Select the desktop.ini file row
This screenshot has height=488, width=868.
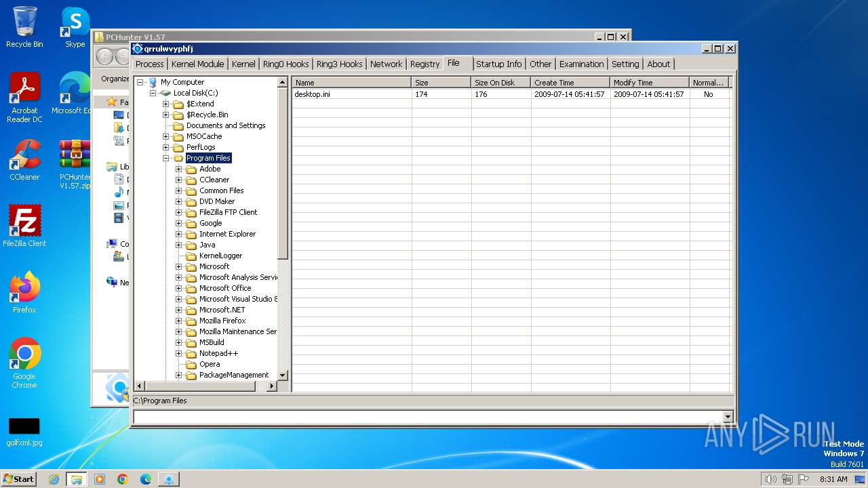511,94
